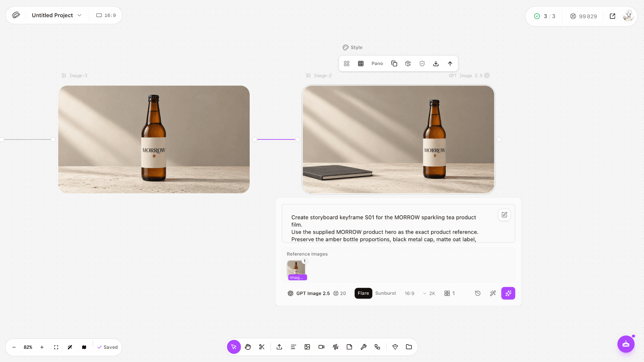Open the assistant chat bubble

tap(626, 344)
